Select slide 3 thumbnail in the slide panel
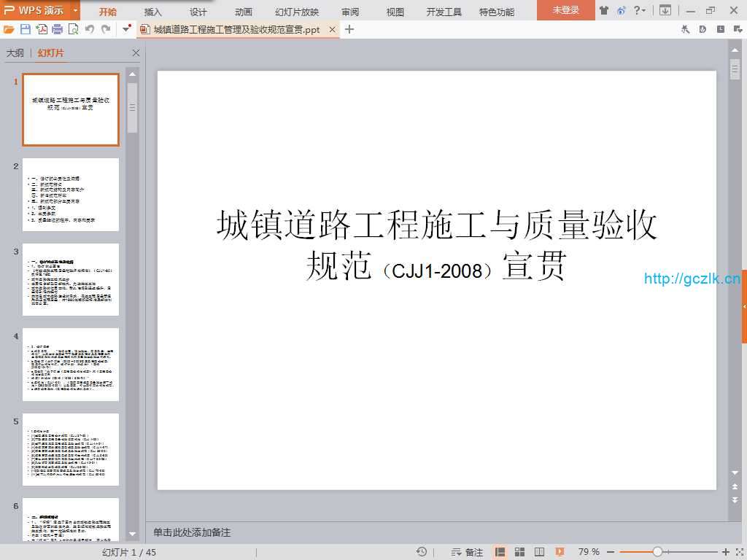Screen dimensions: 747x560 [71, 280]
